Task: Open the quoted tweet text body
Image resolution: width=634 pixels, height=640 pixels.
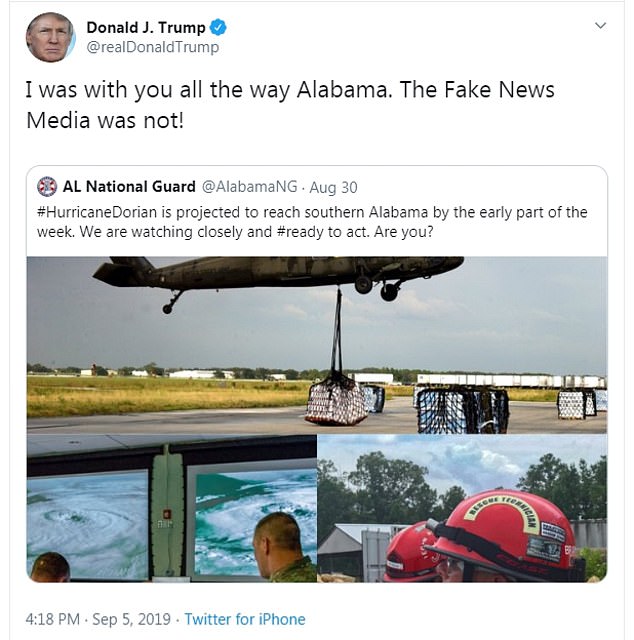Action: pyautogui.click(x=312, y=222)
